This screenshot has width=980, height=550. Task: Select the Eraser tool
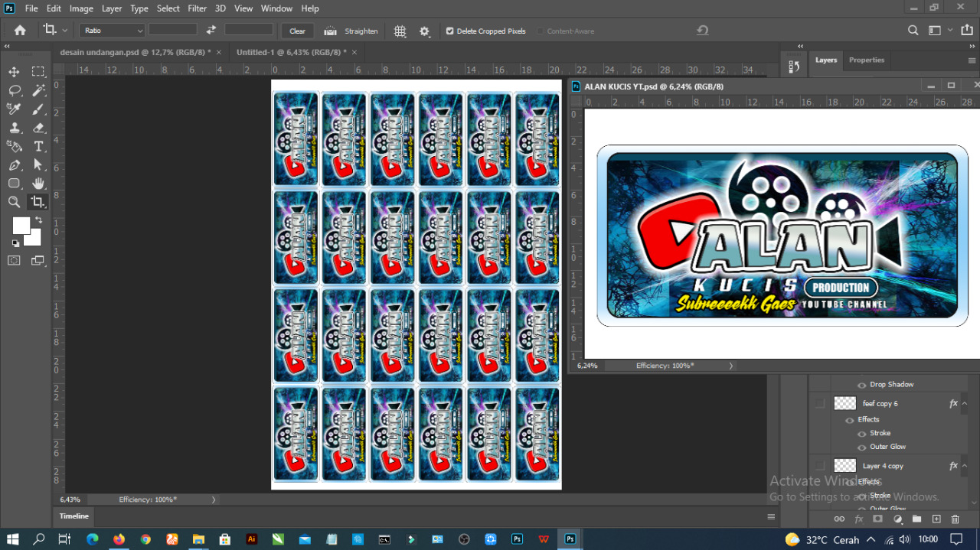click(38, 128)
